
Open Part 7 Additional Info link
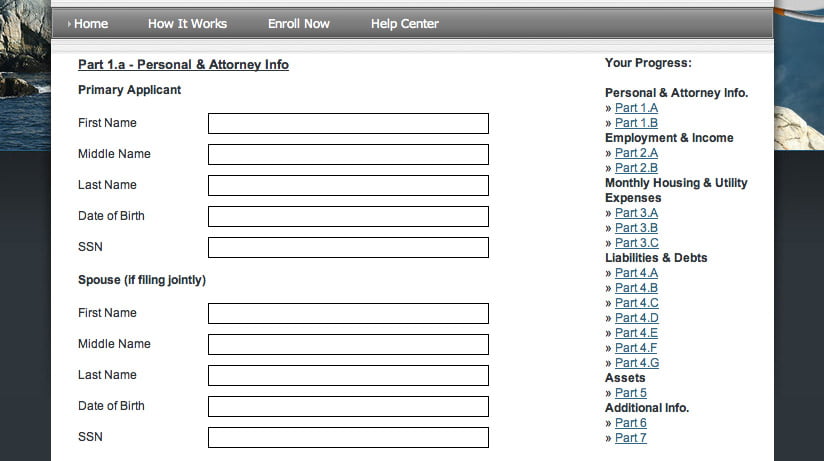coord(631,438)
